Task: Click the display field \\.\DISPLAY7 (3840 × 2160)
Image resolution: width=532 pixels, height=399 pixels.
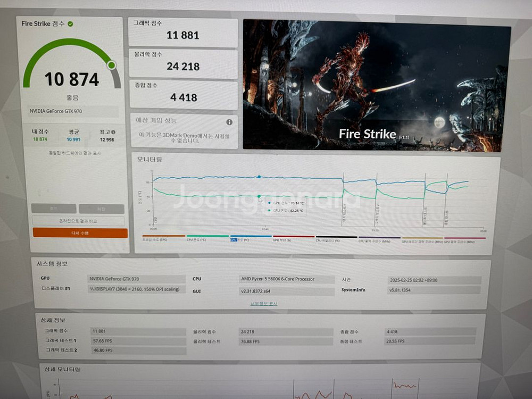Action: (x=136, y=289)
